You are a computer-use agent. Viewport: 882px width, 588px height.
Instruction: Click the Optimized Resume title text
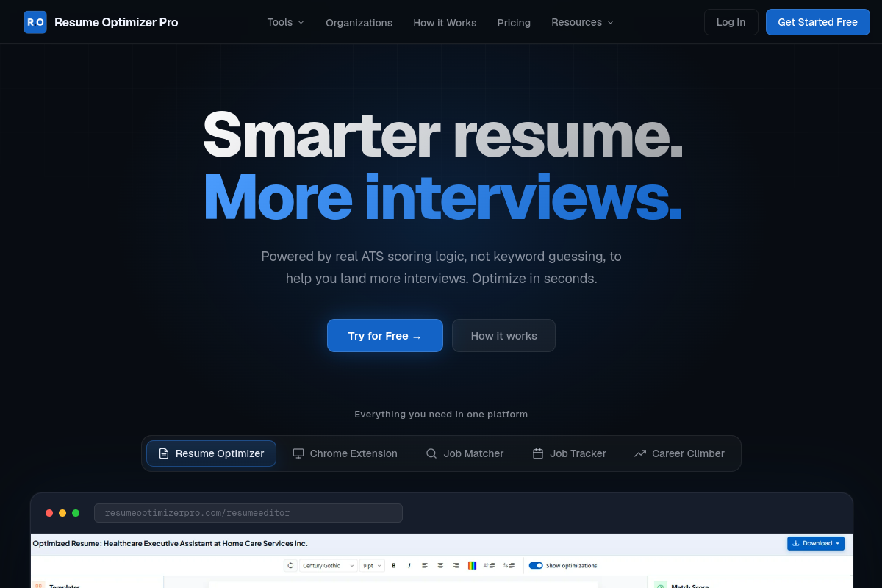point(170,543)
